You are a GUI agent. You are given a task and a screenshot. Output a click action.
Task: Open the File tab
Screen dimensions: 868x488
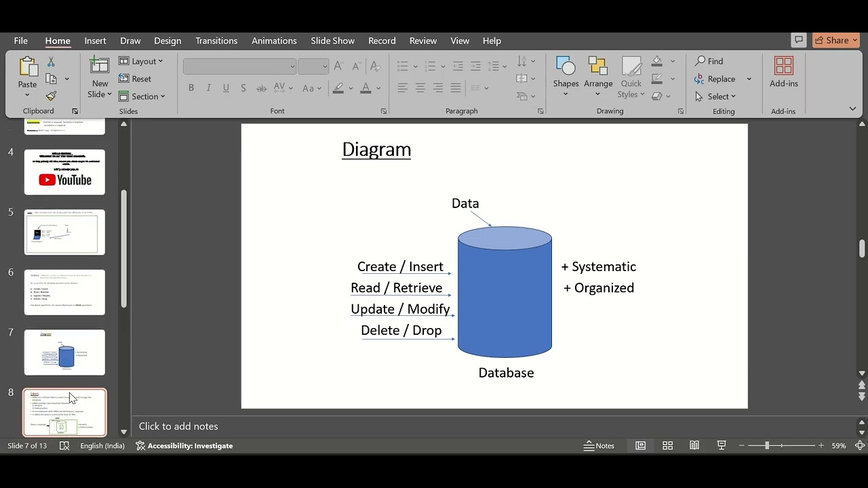(x=21, y=41)
